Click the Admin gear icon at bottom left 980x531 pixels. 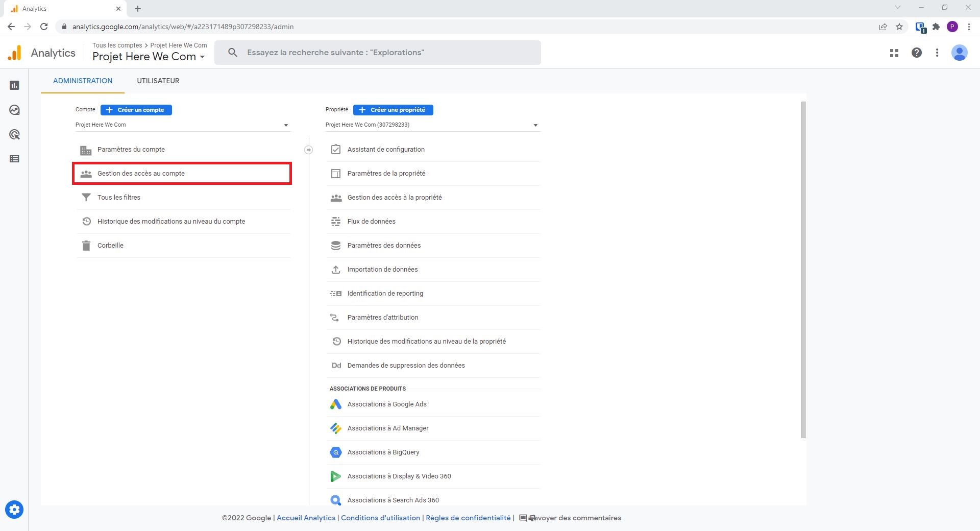pyautogui.click(x=14, y=510)
